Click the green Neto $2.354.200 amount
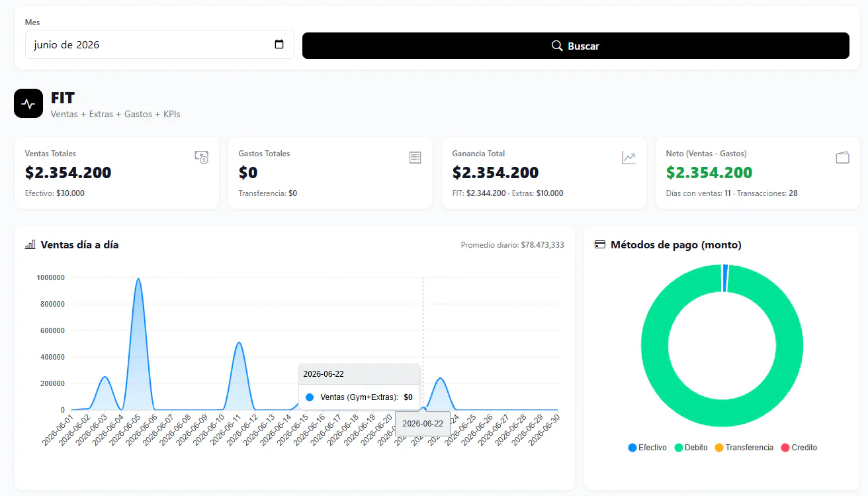 point(709,173)
